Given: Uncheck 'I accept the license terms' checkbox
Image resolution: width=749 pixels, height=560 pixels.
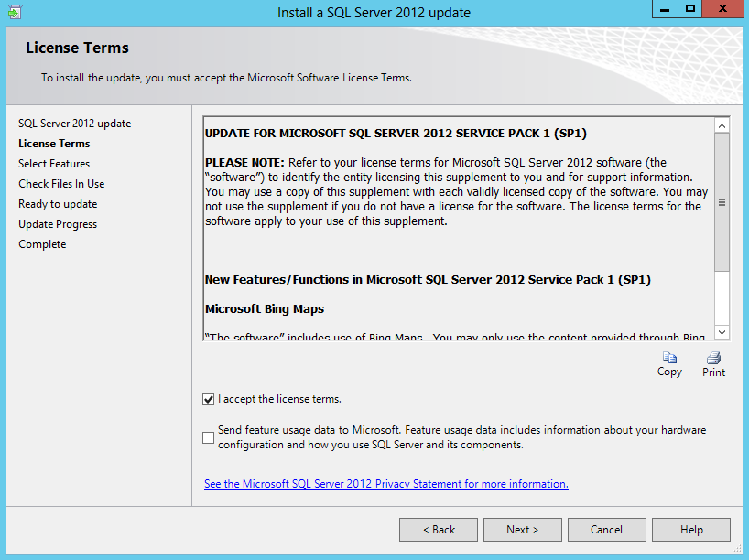Looking at the screenshot, I should point(208,399).
